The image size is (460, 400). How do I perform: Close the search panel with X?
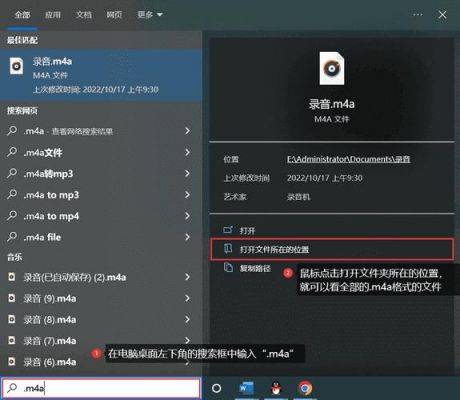point(442,15)
